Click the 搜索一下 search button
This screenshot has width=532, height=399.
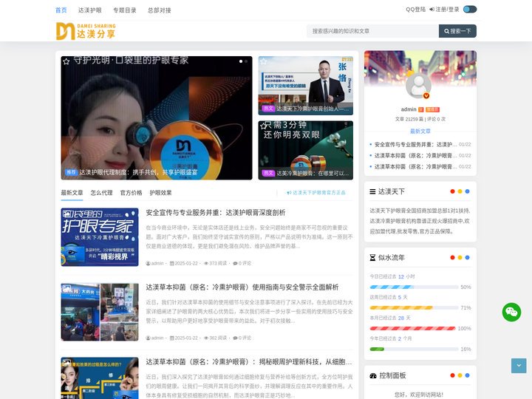(x=457, y=31)
